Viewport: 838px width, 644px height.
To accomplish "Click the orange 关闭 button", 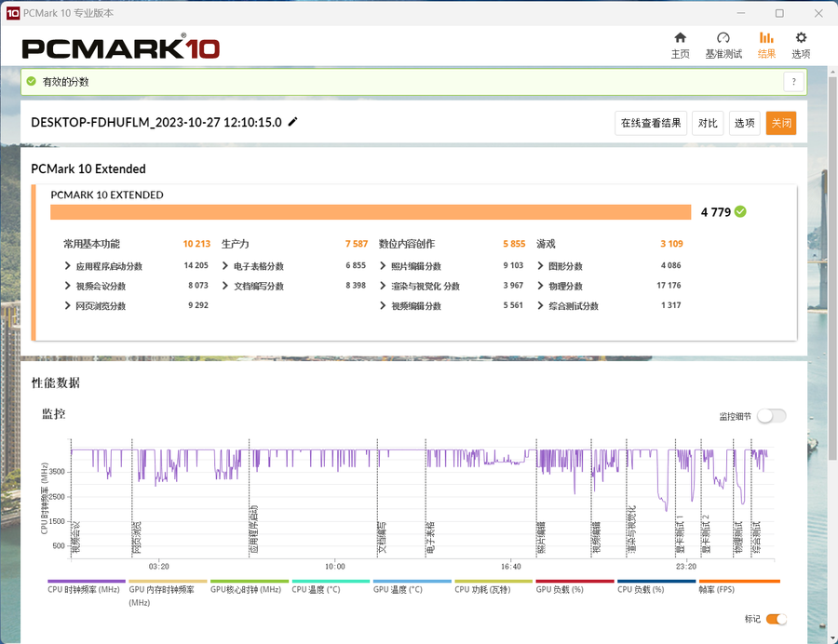I will click(x=781, y=124).
